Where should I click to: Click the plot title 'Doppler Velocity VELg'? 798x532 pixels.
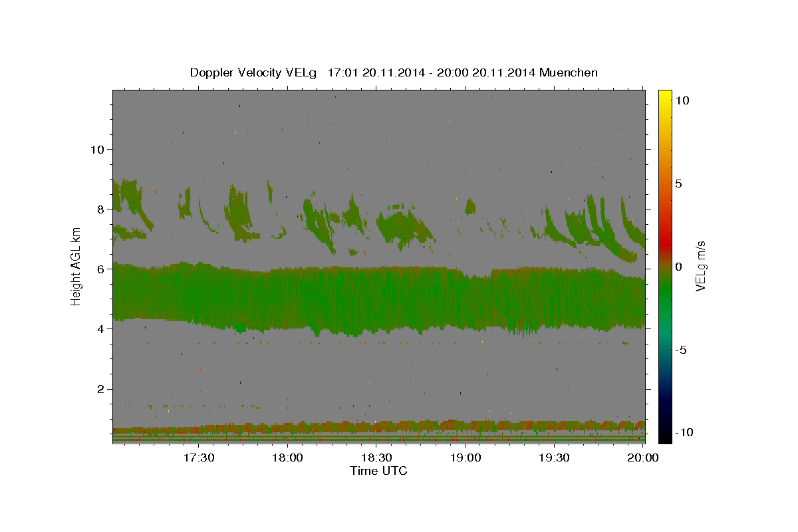(x=255, y=72)
